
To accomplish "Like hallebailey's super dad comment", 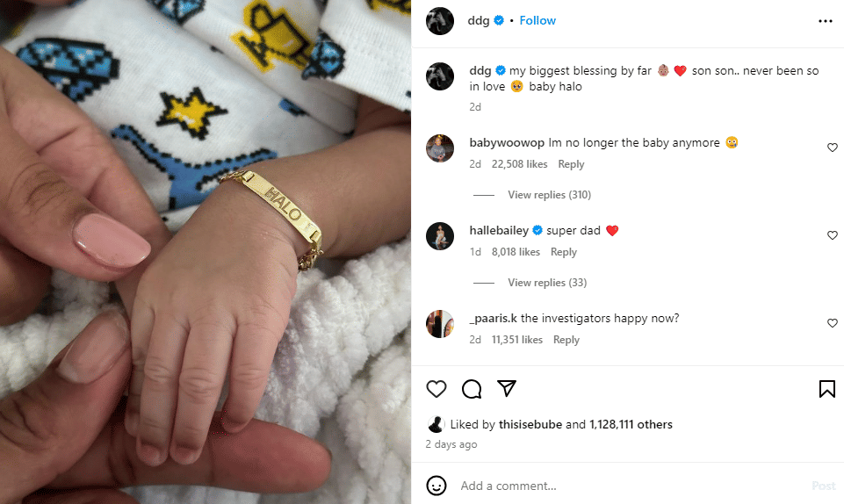I will (833, 235).
